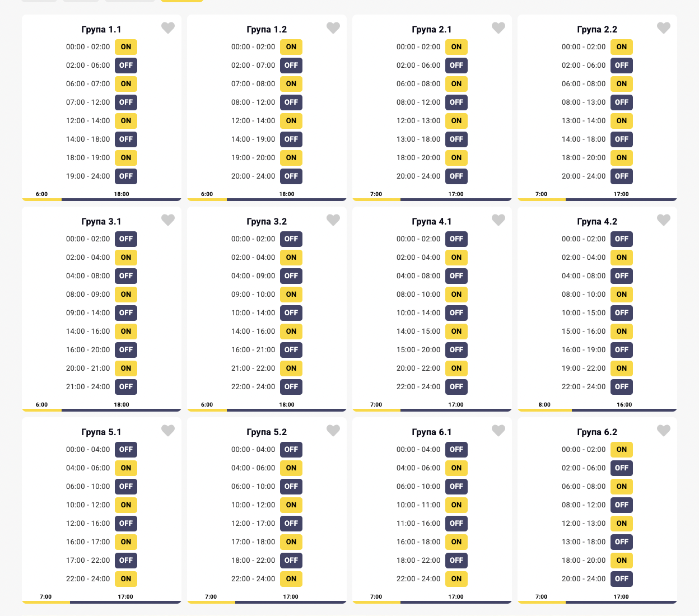Click OFF badge for 13:00 - 18:00 in Група 2.1
Screen dimensions: 699x616
pyautogui.click(x=456, y=139)
